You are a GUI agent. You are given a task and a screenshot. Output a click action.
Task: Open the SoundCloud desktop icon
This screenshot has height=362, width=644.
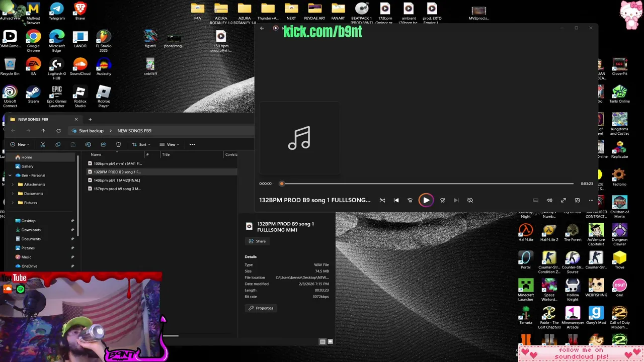tap(80, 67)
